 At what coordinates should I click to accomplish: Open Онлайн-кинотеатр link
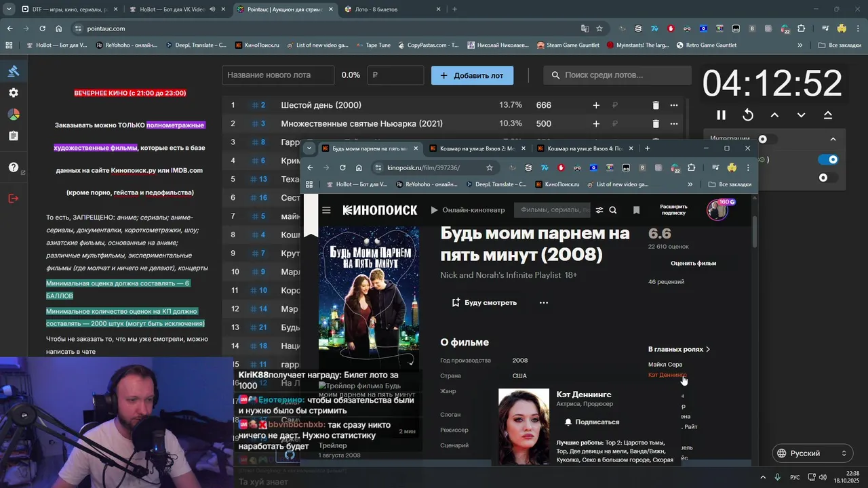coord(467,210)
